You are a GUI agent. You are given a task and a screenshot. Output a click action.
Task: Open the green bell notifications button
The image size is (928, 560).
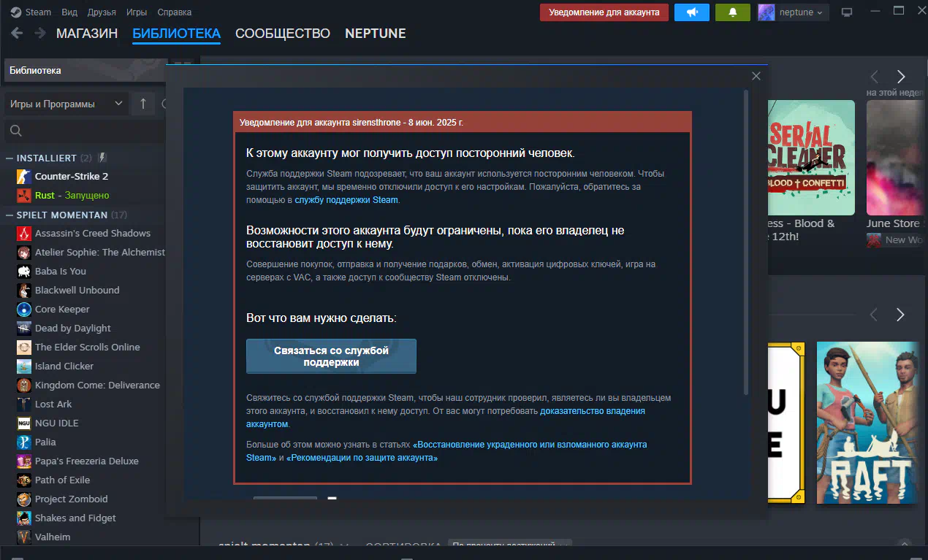pos(733,12)
